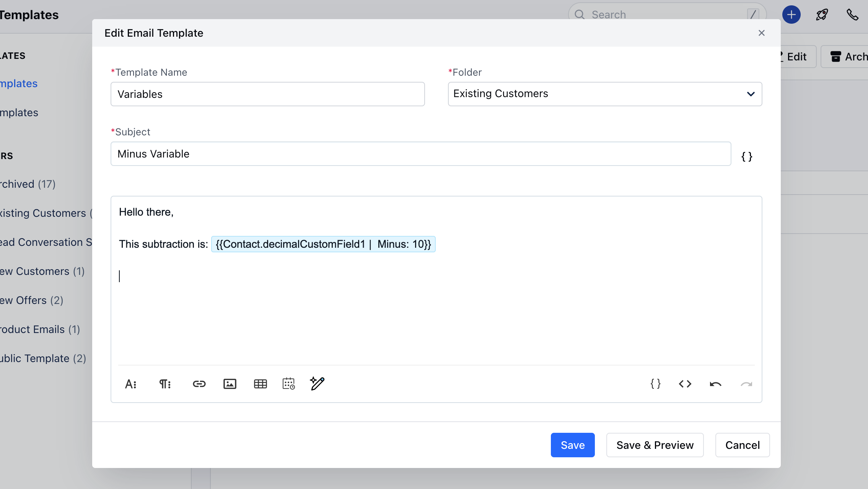
Task: Select the Minus variable placeholder in body
Action: point(323,244)
